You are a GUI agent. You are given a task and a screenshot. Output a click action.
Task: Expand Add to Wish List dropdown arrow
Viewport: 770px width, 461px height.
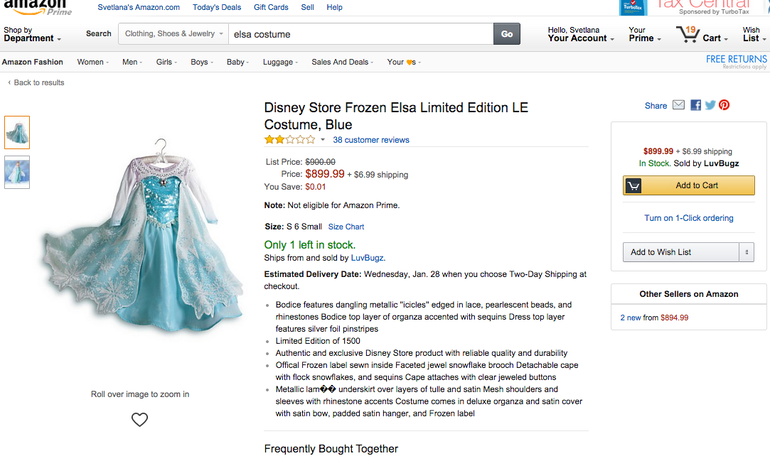(x=746, y=252)
